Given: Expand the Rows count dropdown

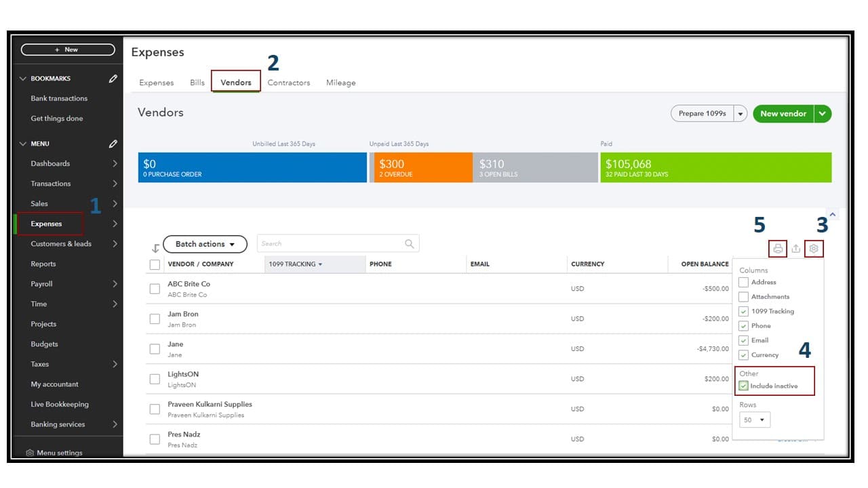Looking at the screenshot, I should point(755,420).
